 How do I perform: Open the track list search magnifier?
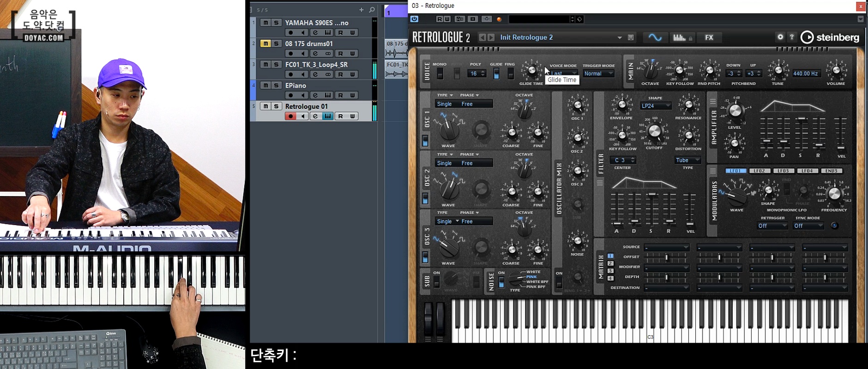[x=372, y=10]
